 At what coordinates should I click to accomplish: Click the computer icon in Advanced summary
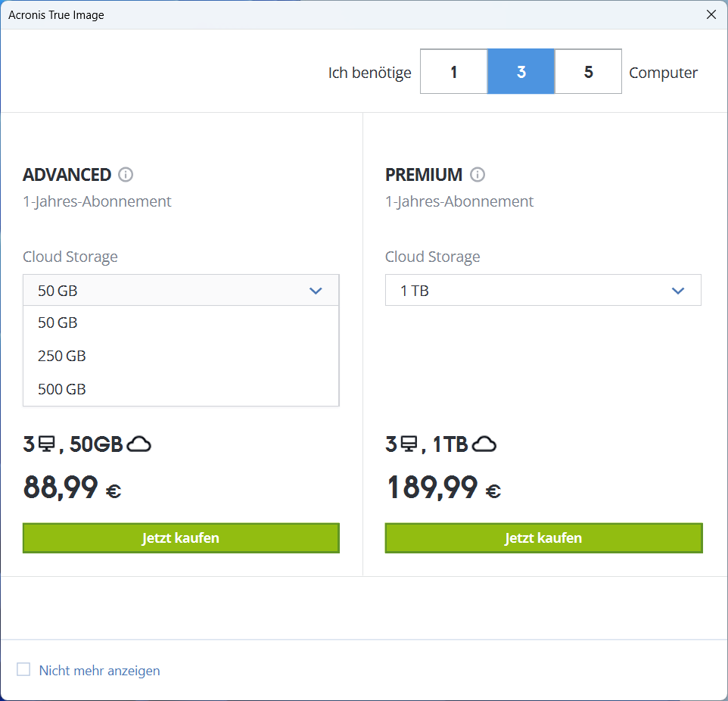pyautogui.click(x=46, y=444)
